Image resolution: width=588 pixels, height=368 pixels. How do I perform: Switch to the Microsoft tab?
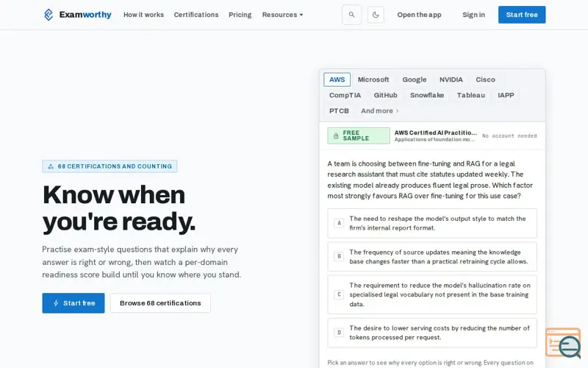(373, 79)
